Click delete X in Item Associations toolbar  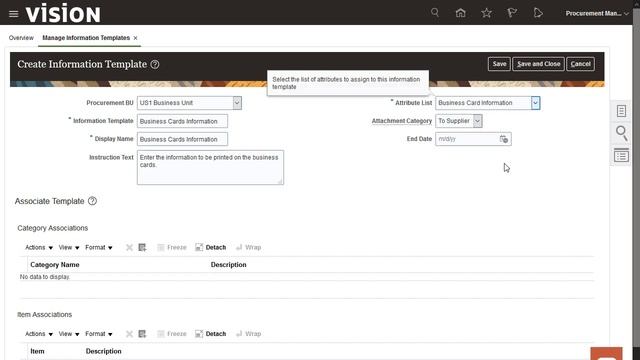click(129, 334)
